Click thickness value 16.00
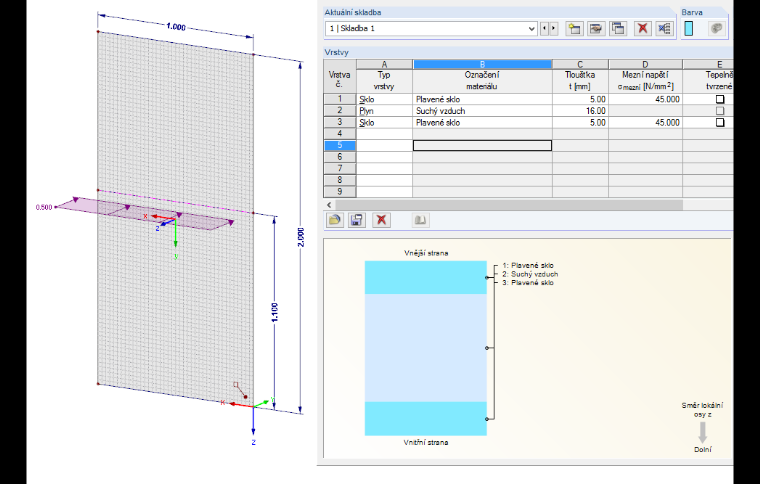760x484 pixels. tap(580, 111)
